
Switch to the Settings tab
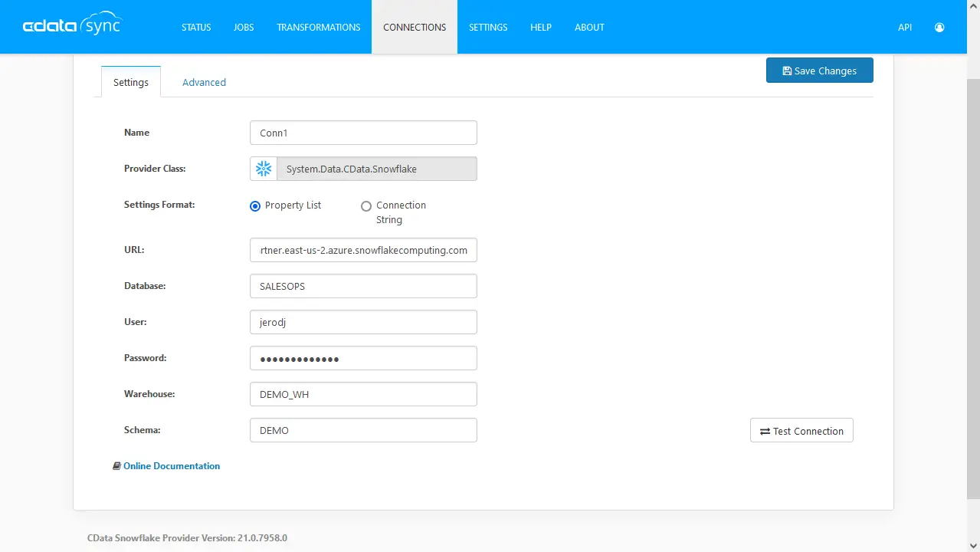click(x=130, y=82)
